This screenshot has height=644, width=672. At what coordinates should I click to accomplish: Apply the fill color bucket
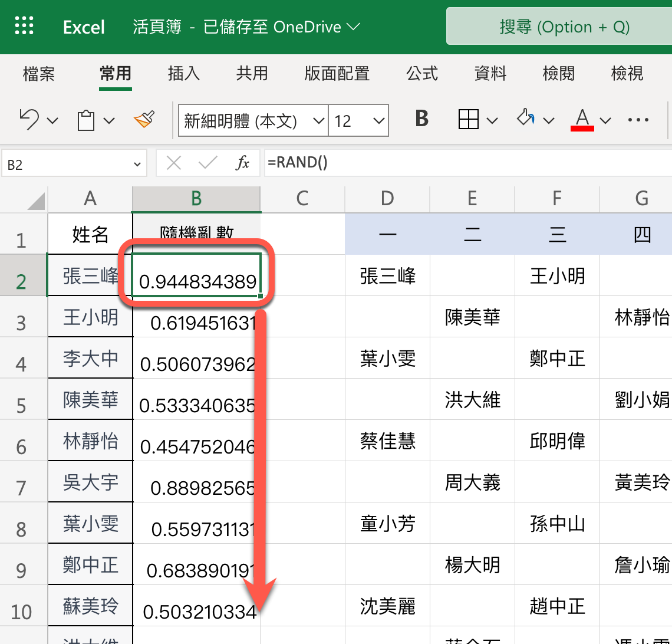click(526, 120)
